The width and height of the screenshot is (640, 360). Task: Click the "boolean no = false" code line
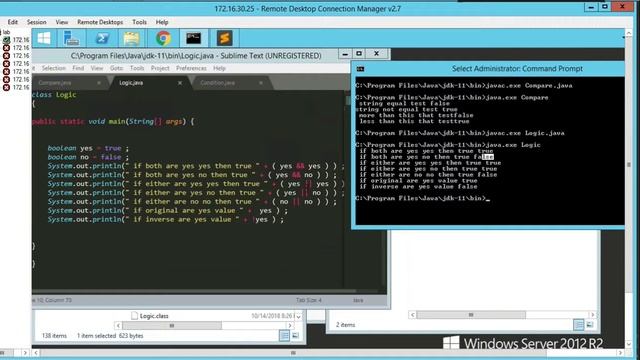(88, 157)
